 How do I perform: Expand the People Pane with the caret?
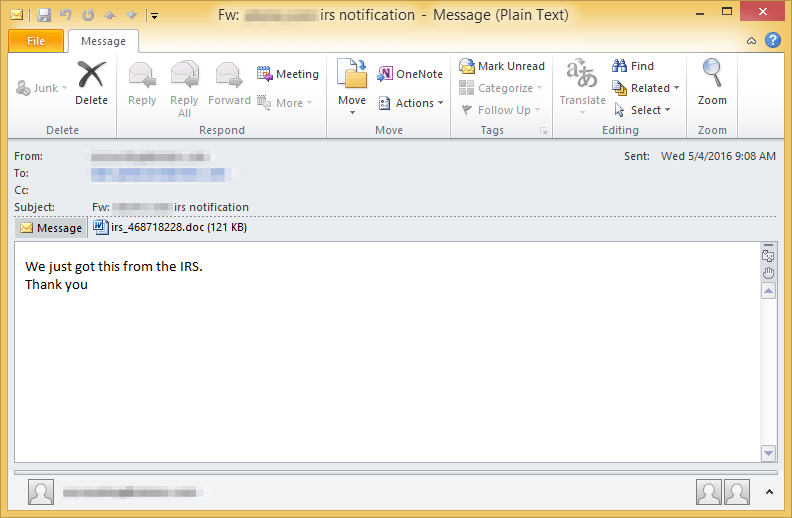click(769, 492)
